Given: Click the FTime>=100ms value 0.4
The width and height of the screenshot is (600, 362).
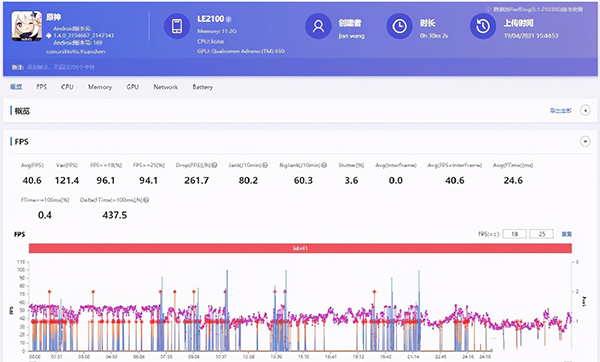Looking at the screenshot, I should (x=45, y=215).
